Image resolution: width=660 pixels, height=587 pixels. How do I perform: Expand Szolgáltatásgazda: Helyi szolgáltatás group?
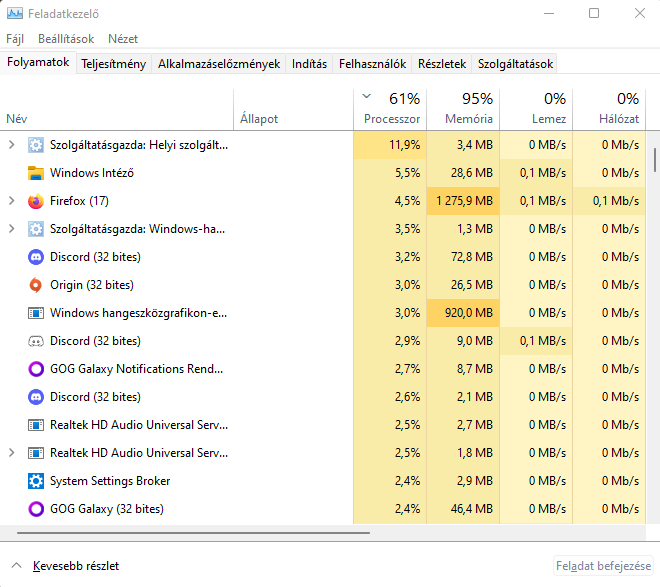(x=11, y=145)
